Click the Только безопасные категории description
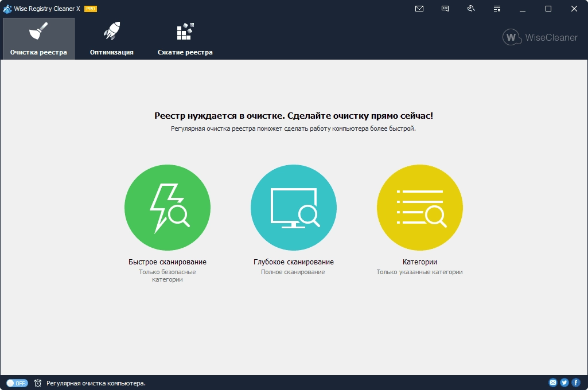The width and height of the screenshot is (588, 390). 168,276
